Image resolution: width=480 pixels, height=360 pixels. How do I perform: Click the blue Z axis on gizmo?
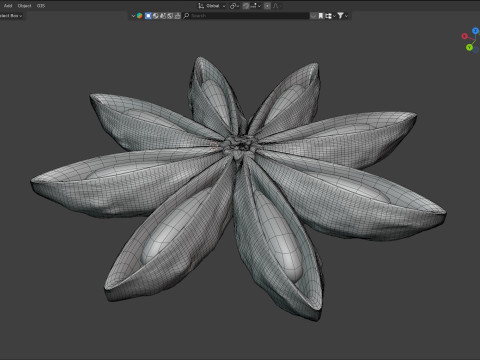[x=476, y=31]
